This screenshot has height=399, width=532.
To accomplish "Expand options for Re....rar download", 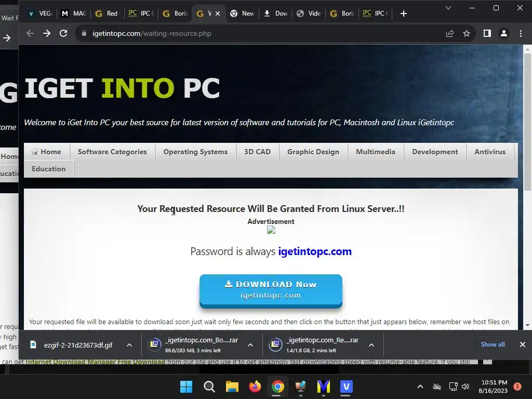I will 371,345.
